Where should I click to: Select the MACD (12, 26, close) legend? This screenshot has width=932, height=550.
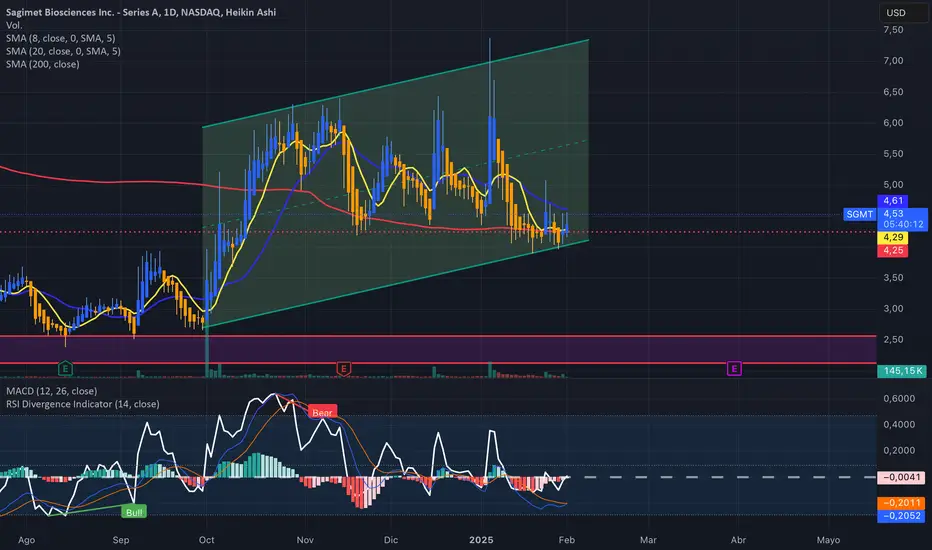52,391
